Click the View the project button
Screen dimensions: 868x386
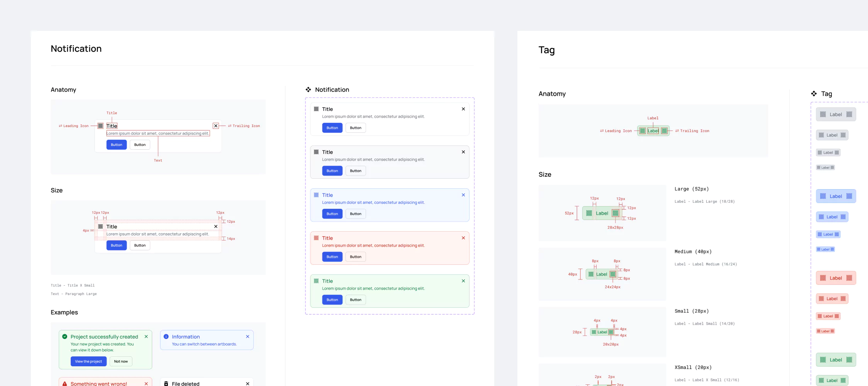point(88,361)
